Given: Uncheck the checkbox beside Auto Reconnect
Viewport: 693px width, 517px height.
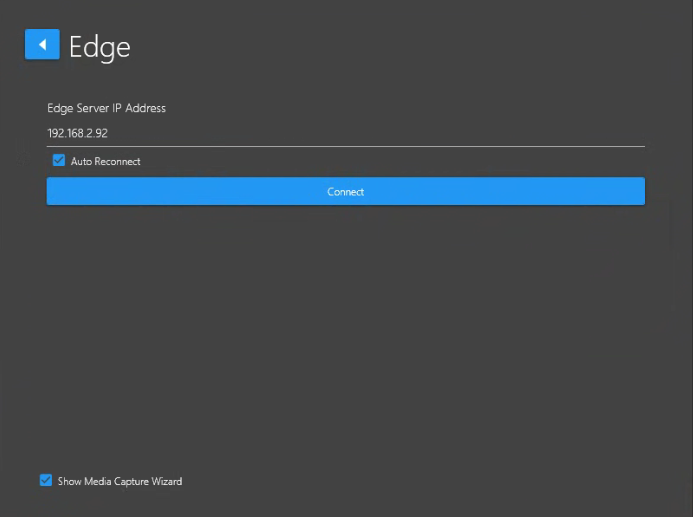Looking at the screenshot, I should point(59,161).
